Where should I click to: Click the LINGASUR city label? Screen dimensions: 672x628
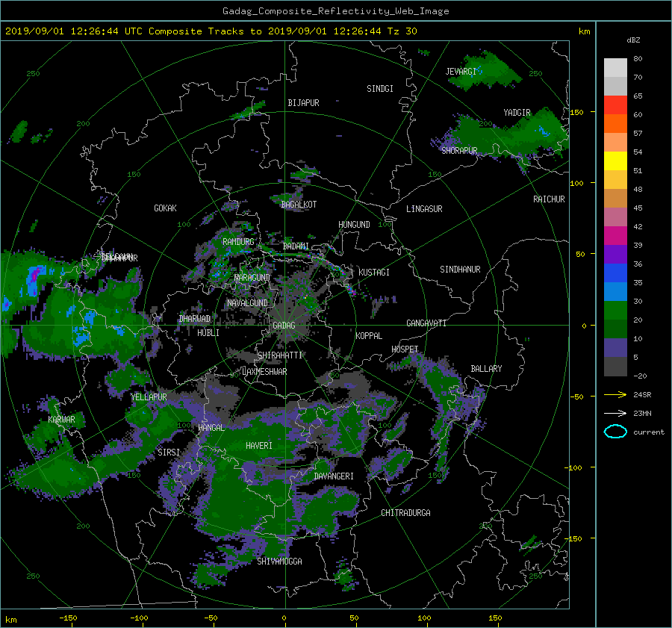[x=424, y=209]
